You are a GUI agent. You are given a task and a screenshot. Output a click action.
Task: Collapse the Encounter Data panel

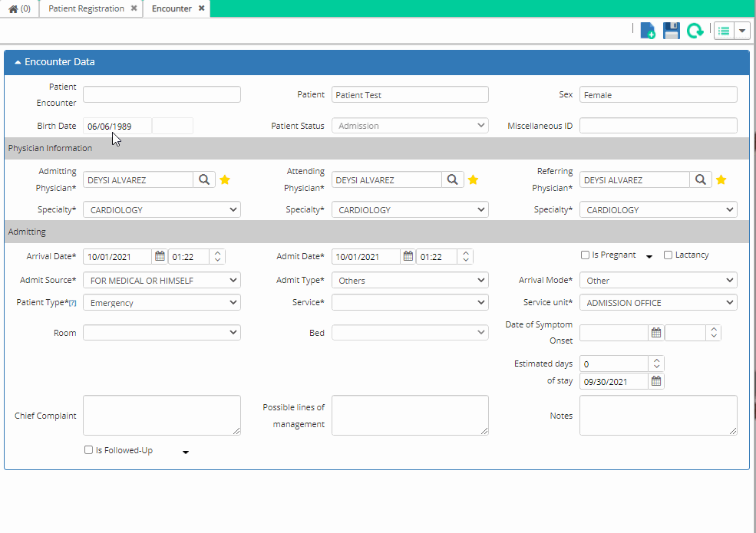(x=17, y=61)
